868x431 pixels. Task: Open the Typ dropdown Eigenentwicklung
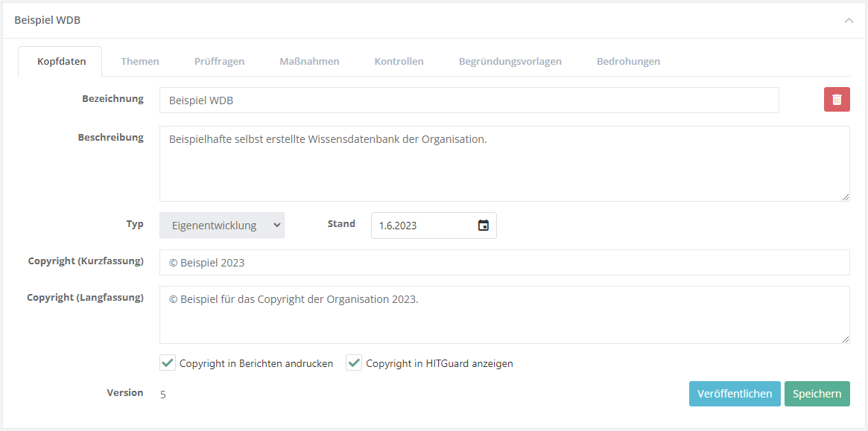click(x=222, y=226)
